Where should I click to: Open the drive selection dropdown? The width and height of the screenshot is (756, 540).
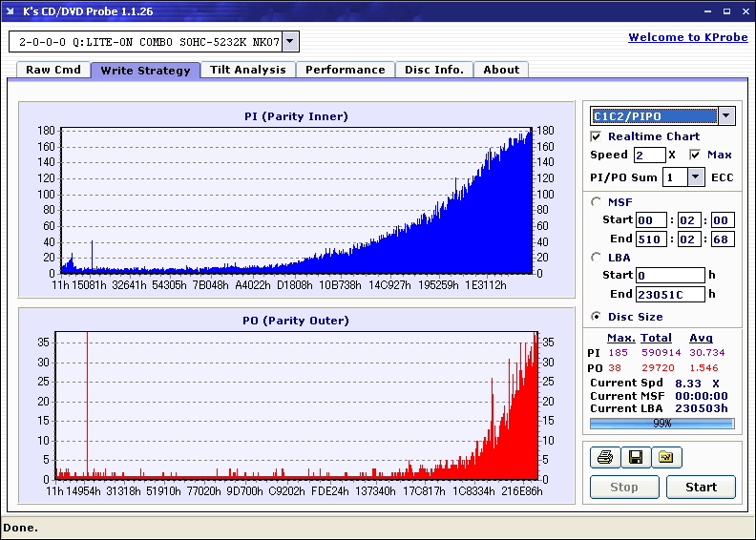point(290,41)
